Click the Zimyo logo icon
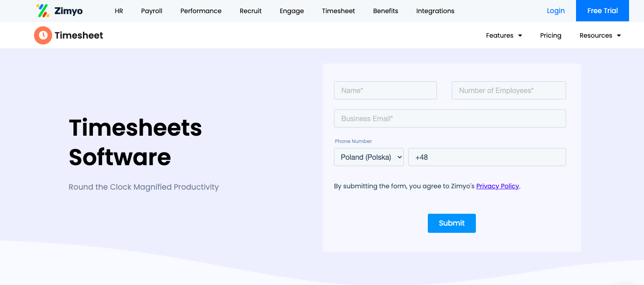This screenshot has height=285, width=644. point(43,10)
